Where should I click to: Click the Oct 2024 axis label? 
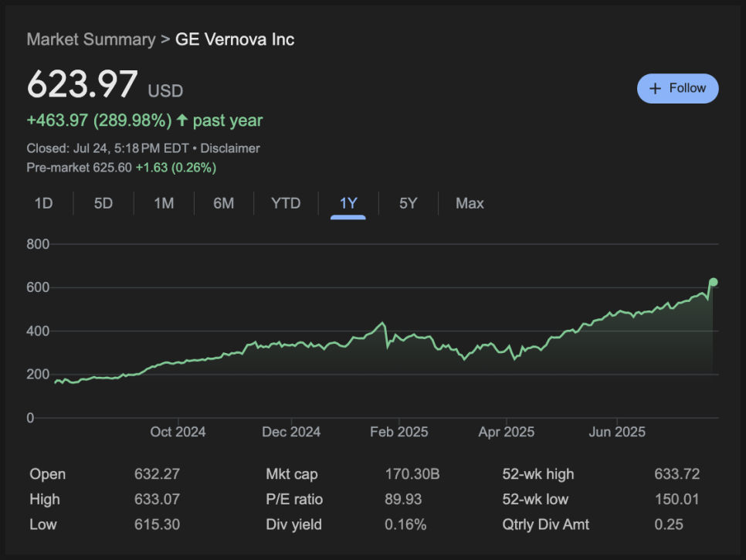click(x=178, y=432)
